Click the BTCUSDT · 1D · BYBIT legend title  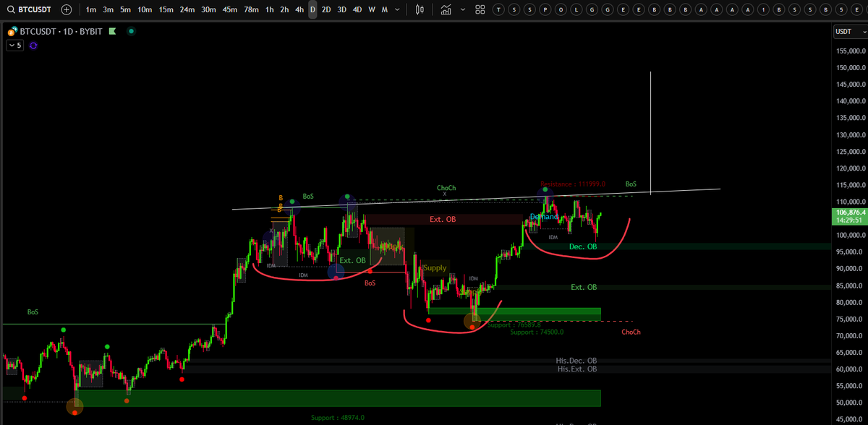tap(61, 32)
